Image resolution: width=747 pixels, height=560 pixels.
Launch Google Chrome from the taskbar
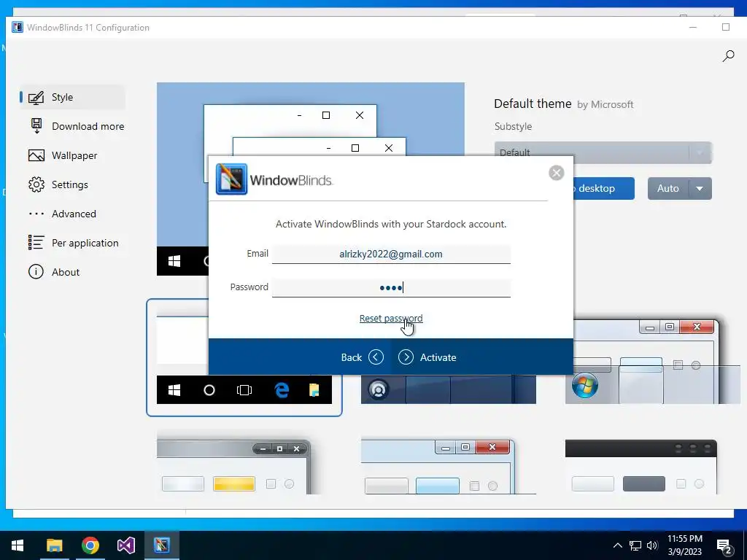[x=90, y=545]
